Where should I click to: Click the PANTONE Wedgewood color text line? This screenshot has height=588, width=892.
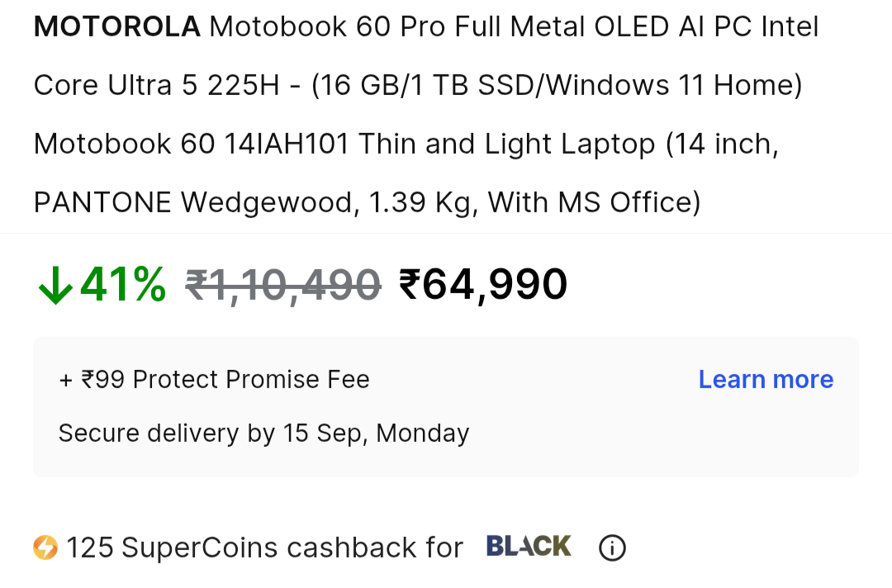367,202
